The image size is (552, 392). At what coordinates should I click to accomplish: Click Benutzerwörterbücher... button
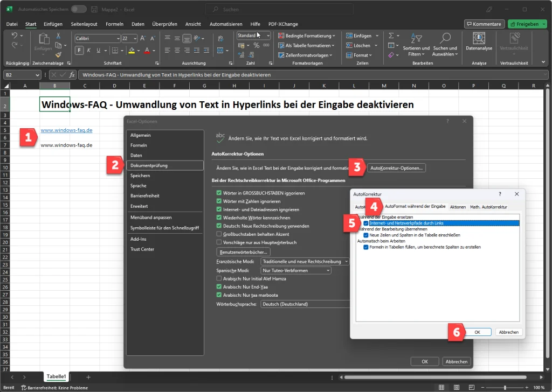tap(243, 252)
